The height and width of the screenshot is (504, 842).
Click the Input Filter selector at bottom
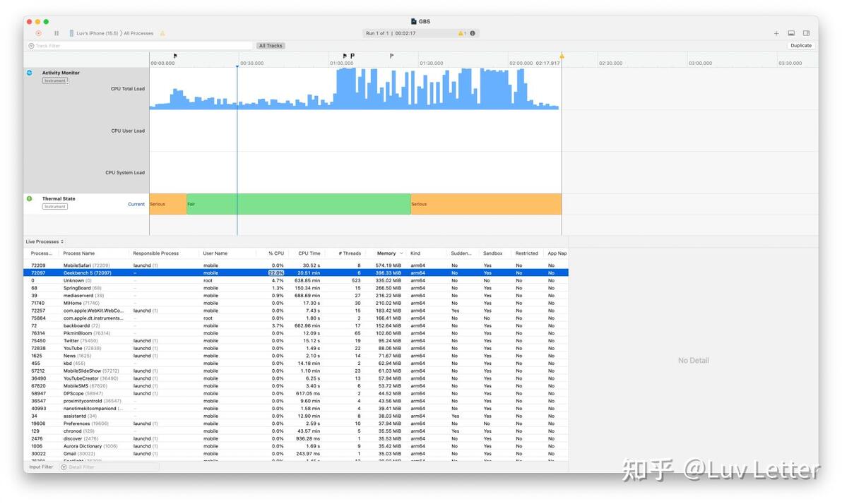coord(41,467)
